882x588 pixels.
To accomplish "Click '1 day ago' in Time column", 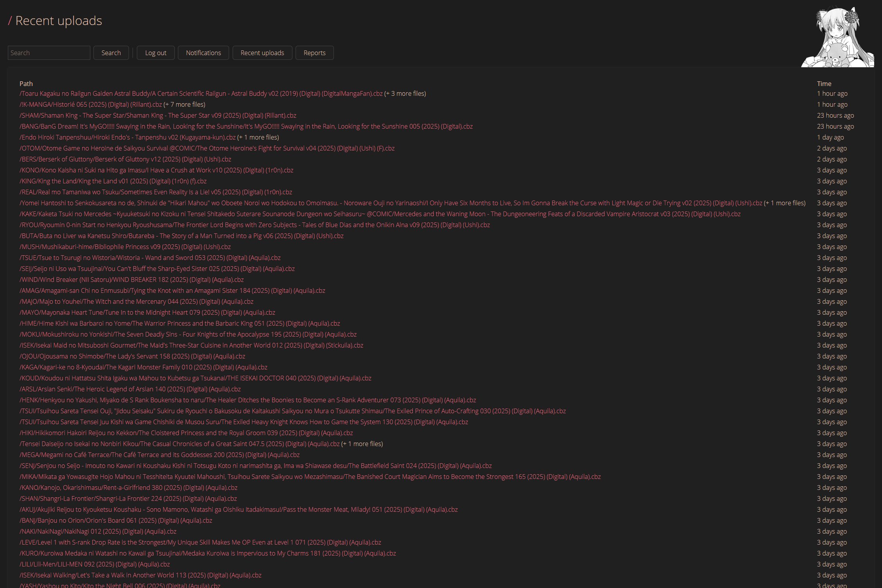I will click(x=830, y=137).
